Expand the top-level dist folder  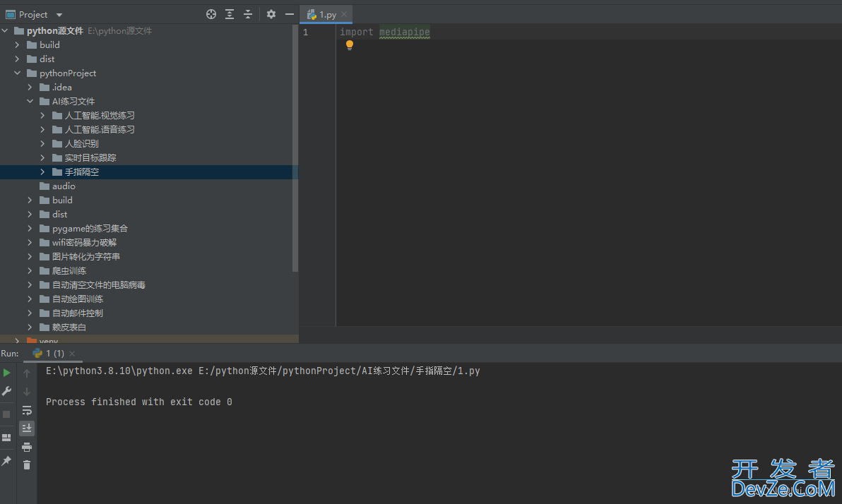coord(17,59)
